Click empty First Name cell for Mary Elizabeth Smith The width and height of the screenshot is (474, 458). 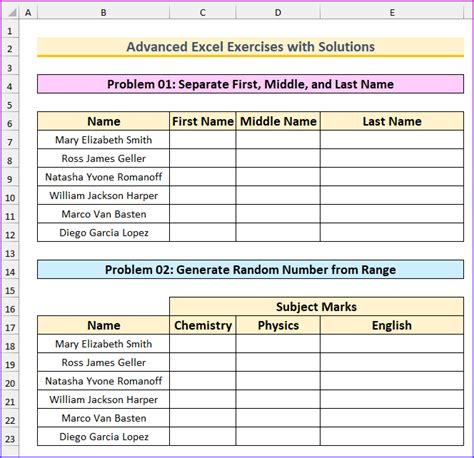202,140
